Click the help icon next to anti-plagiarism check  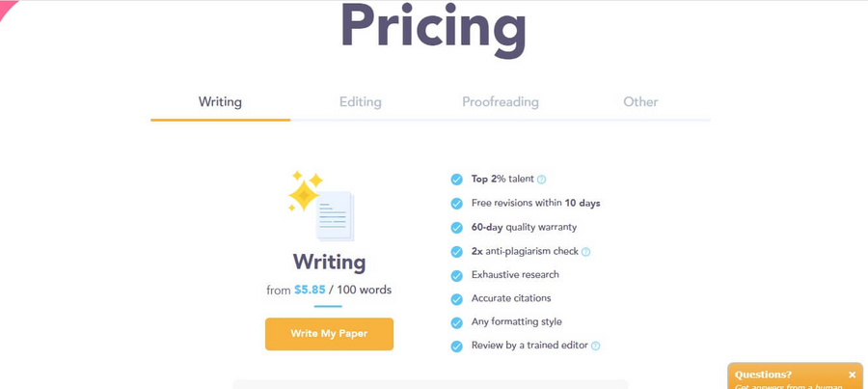pyautogui.click(x=585, y=252)
